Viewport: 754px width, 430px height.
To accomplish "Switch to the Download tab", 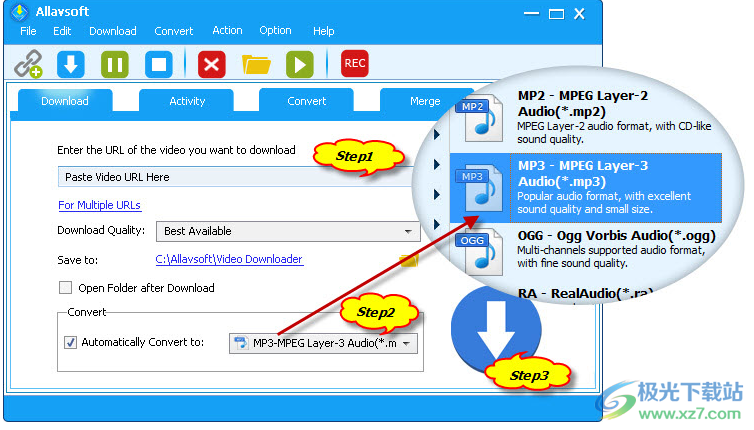I will click(x=65, y=101).
